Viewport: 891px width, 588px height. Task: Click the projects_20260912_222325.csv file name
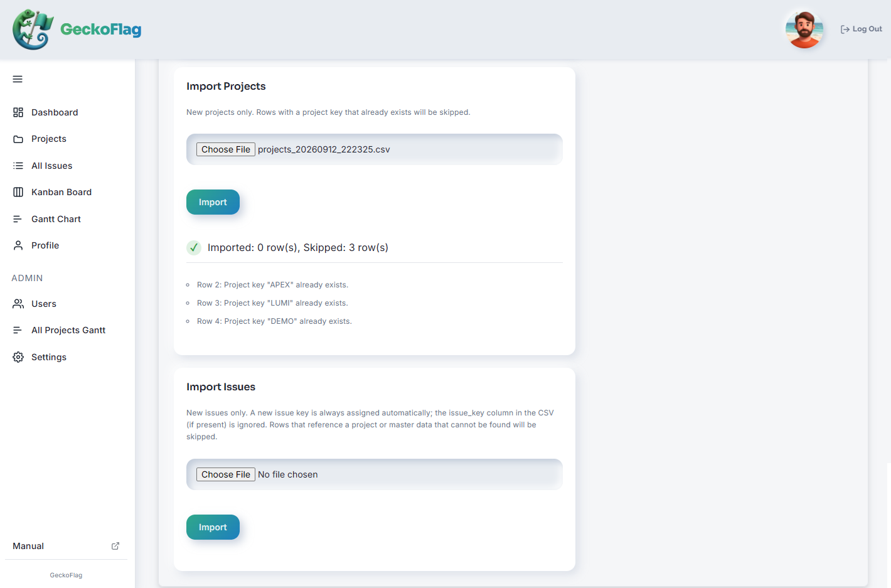[x=324, y=149]
